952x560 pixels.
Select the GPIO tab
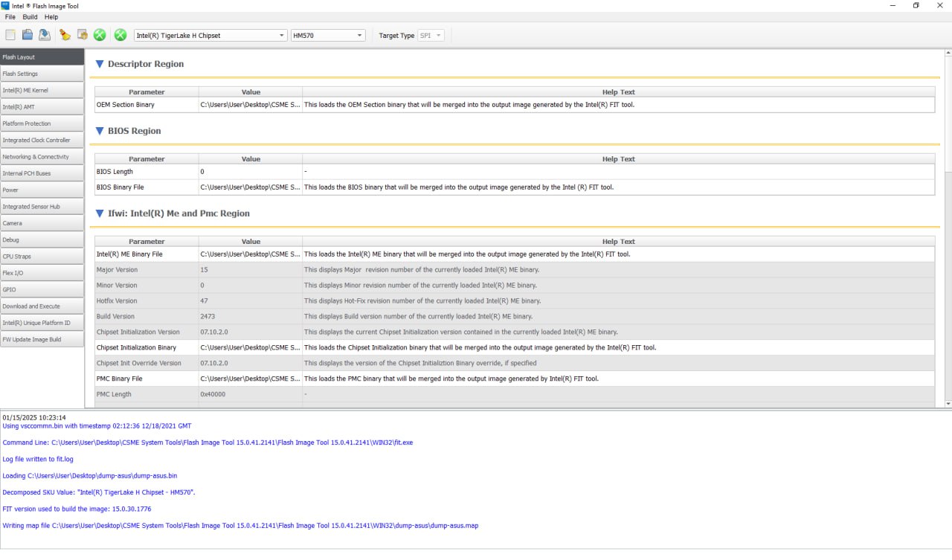pyautogui.click(x=42, y=289)
